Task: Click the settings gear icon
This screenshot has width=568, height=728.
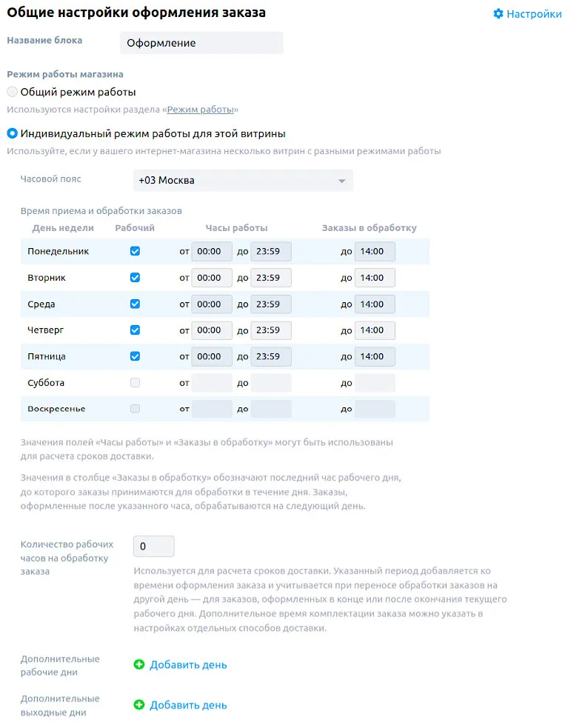Action: click(x=498, y=14)
